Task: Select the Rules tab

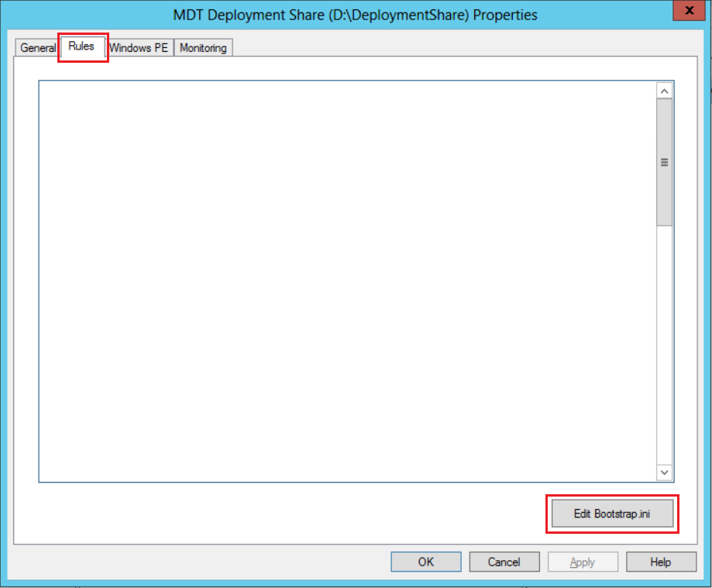Action: click(x=82, y=46)
